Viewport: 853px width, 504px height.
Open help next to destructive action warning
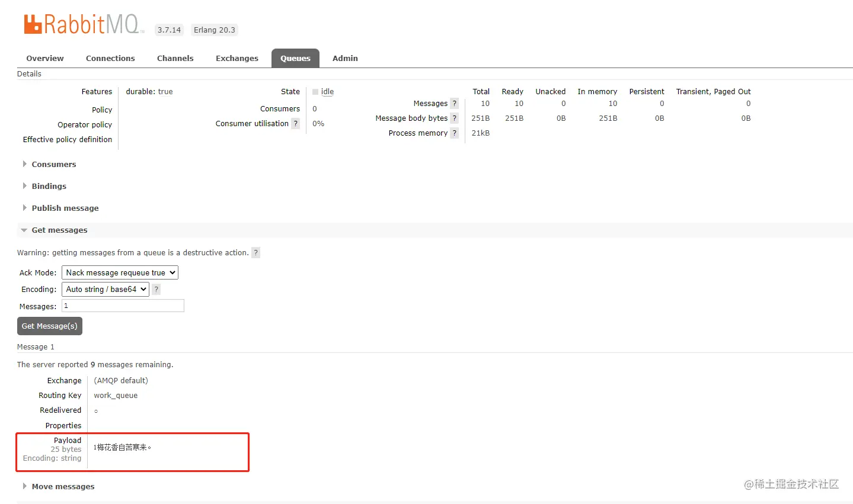255,252
